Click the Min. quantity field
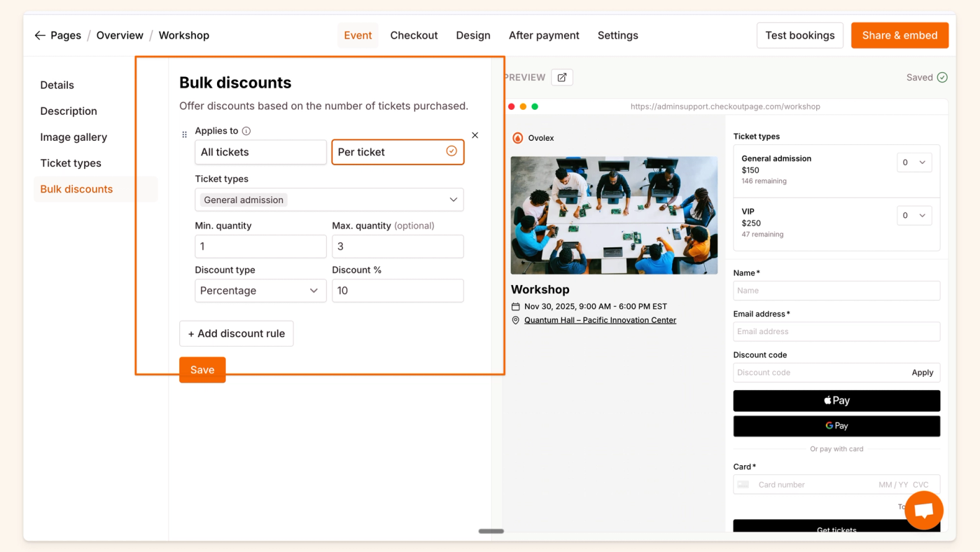Image resolution: width=980 pixels, height=552 pixels. point(260,247)
